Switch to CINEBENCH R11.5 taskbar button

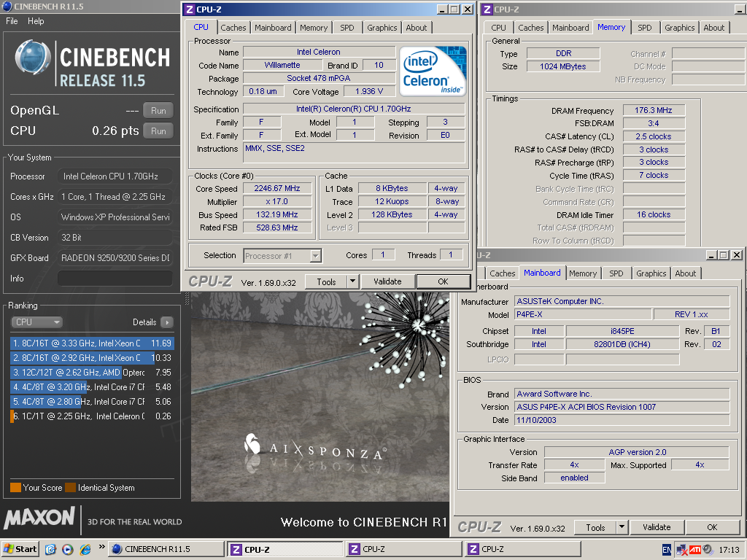tap(166, 549)
